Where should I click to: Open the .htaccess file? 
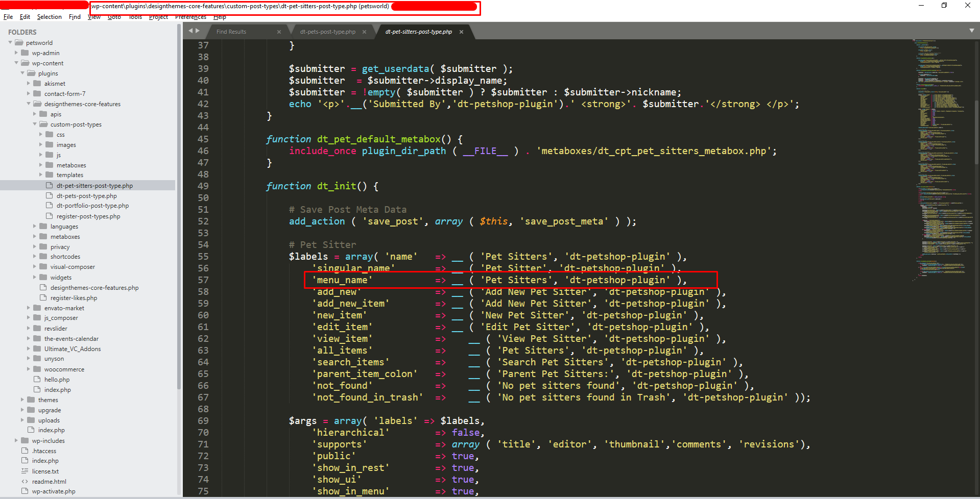pyautogui.click(x=44, y=451)
